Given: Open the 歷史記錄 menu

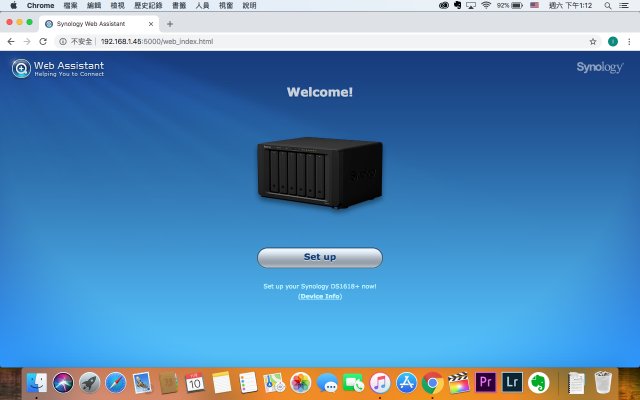Looking at the screenshot, I should pyautogui.click(x=148, y=5).
